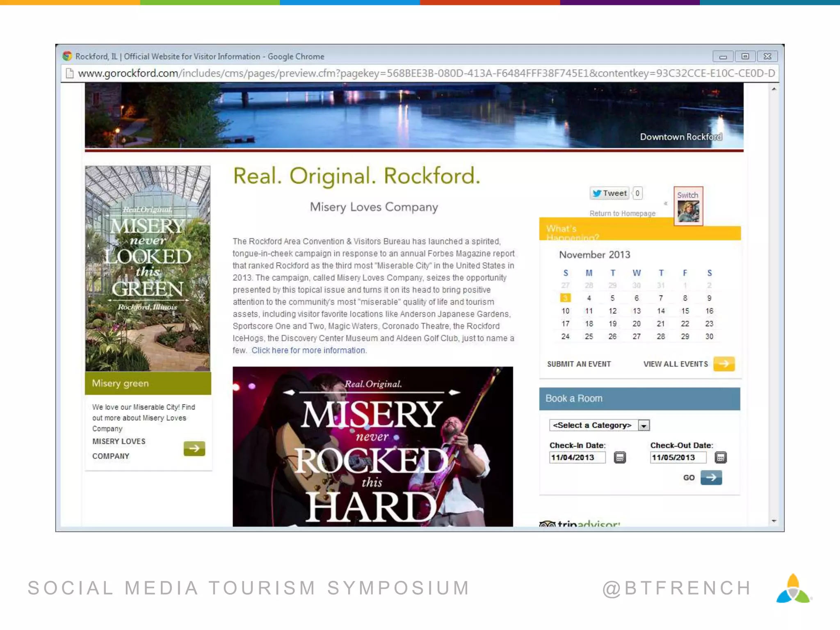
Task: Select November 20 in calendar
Action: coord(637,324)
